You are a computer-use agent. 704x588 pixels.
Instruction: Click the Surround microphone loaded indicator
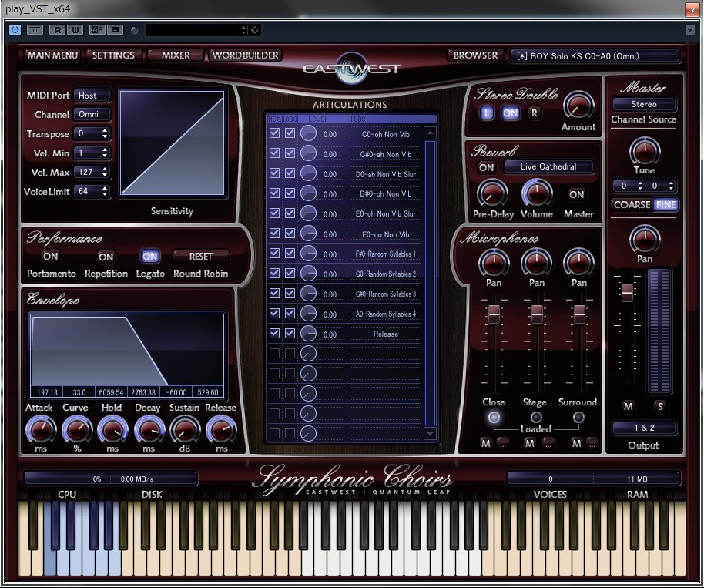click(578, 418)
